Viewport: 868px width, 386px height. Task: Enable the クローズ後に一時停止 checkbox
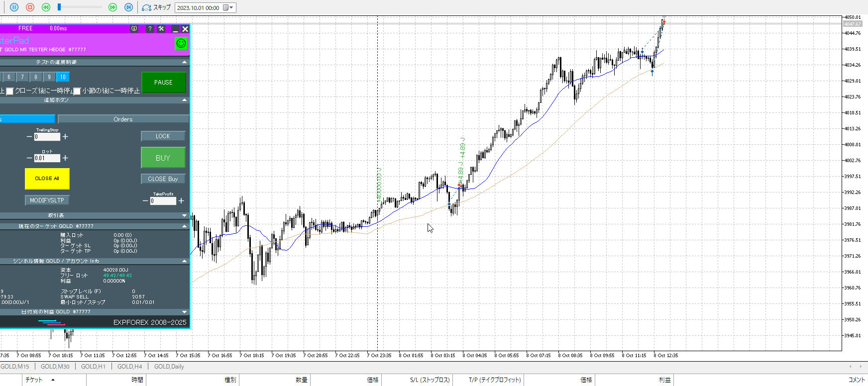coord(9,91)
